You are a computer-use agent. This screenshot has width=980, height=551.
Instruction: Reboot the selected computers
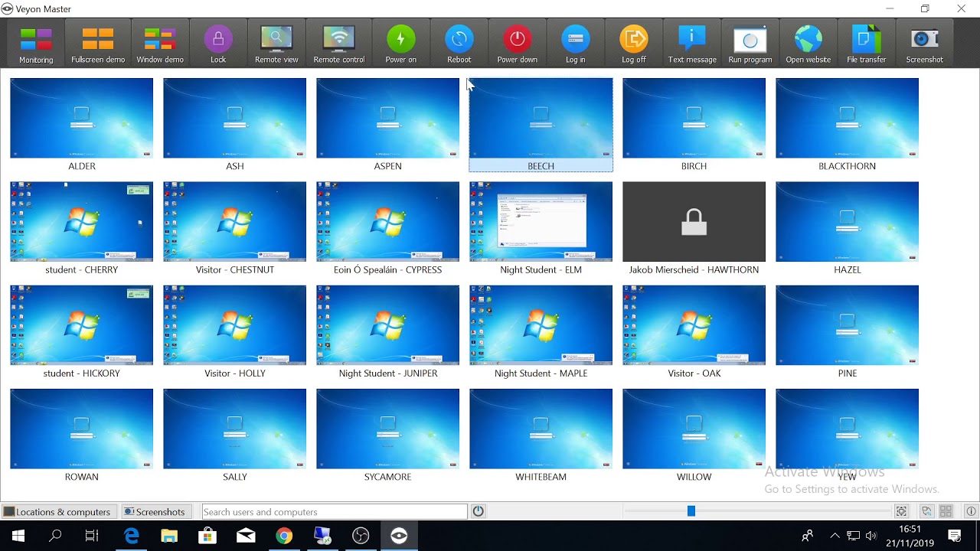[x=459, y=44]
